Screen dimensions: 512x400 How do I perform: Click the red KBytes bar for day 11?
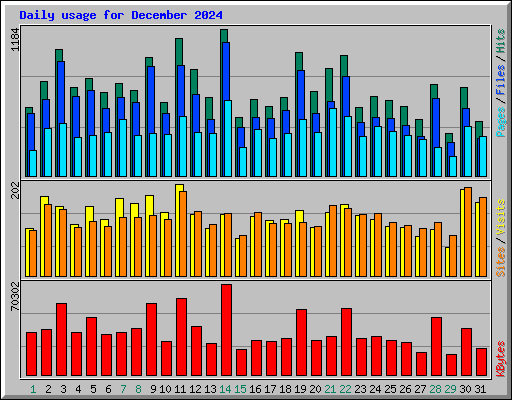pyautogui.click(x=181, y=337)
